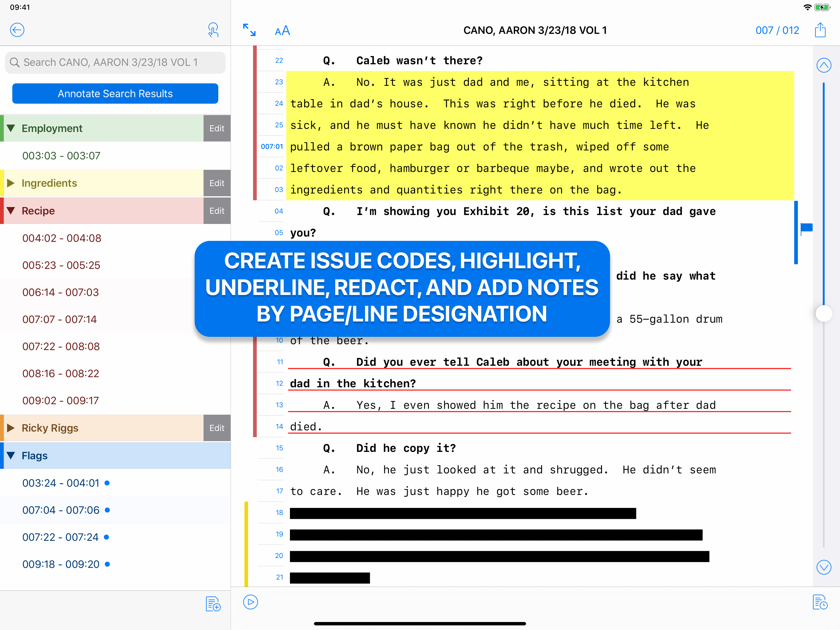Screen dimensions: 840x630
Task: Open recently viewed transcripts with the document-clock icon
Action: 820,603
